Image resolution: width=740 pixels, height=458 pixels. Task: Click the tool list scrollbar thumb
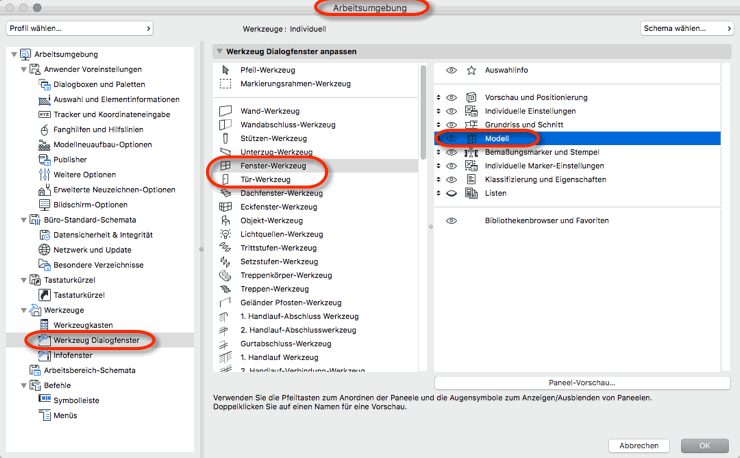[x=423, y=112]
